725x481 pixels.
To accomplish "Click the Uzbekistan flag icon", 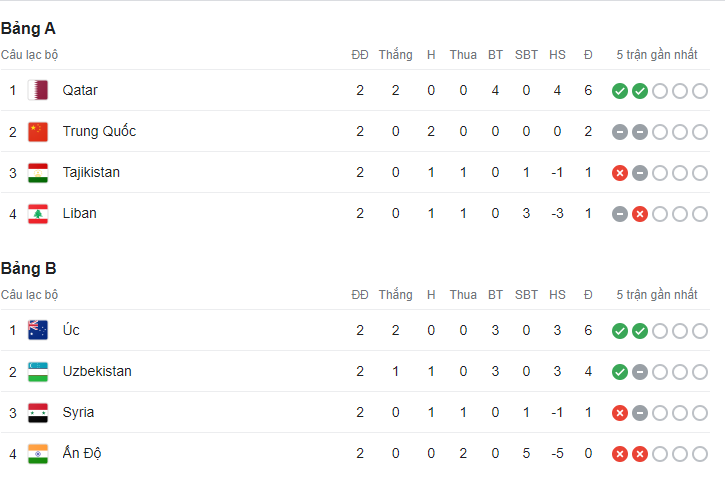I will 38,371.
